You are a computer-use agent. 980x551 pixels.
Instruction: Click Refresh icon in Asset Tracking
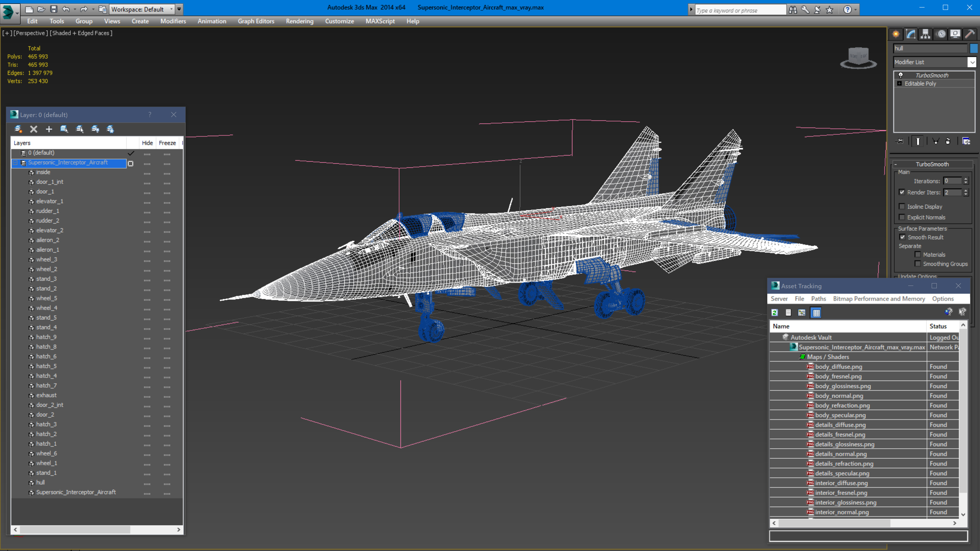click(774, 312)
